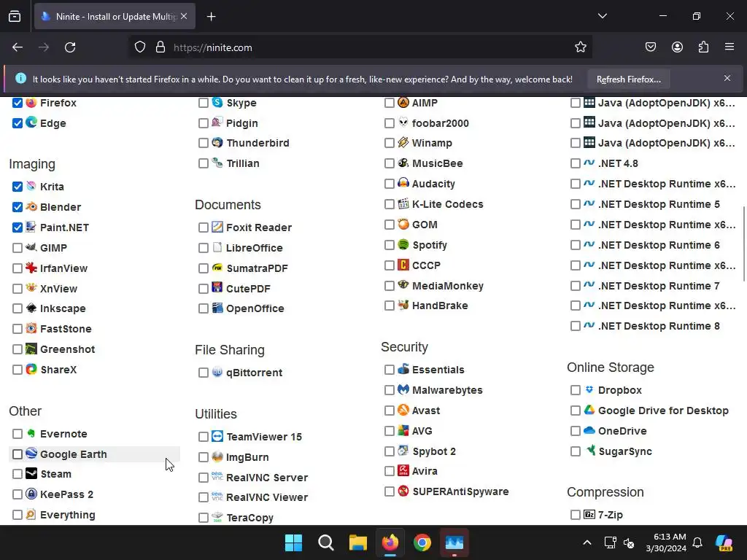
Task: Check the .NET 4.8 checkbox
Action: pos(576,163)
